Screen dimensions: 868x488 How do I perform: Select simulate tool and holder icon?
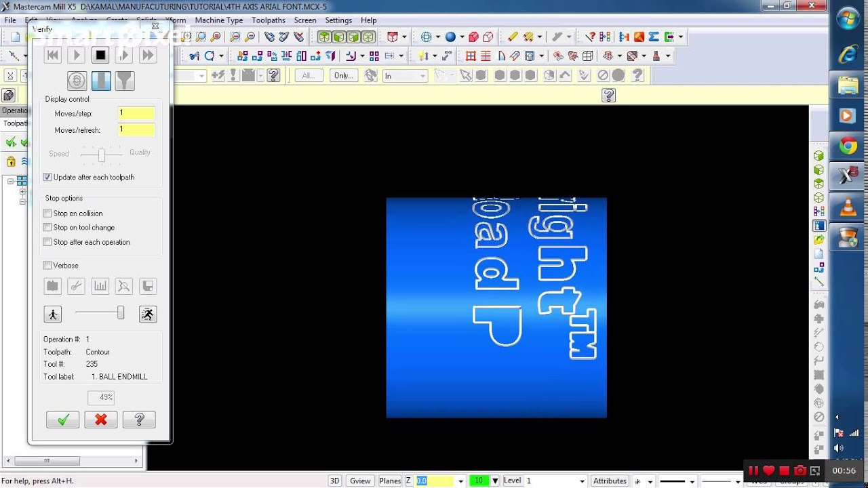point(124,81)
